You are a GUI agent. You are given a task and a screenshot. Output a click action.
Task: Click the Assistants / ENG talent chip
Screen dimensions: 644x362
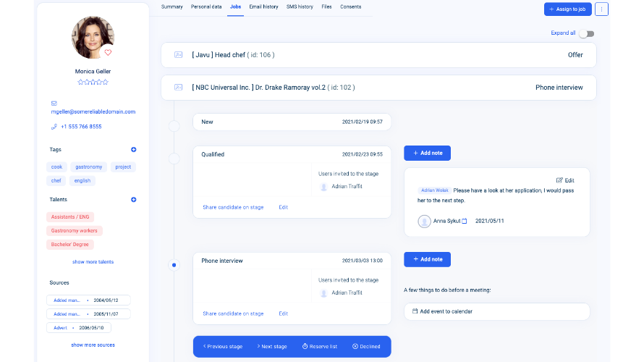click(70, 217)
